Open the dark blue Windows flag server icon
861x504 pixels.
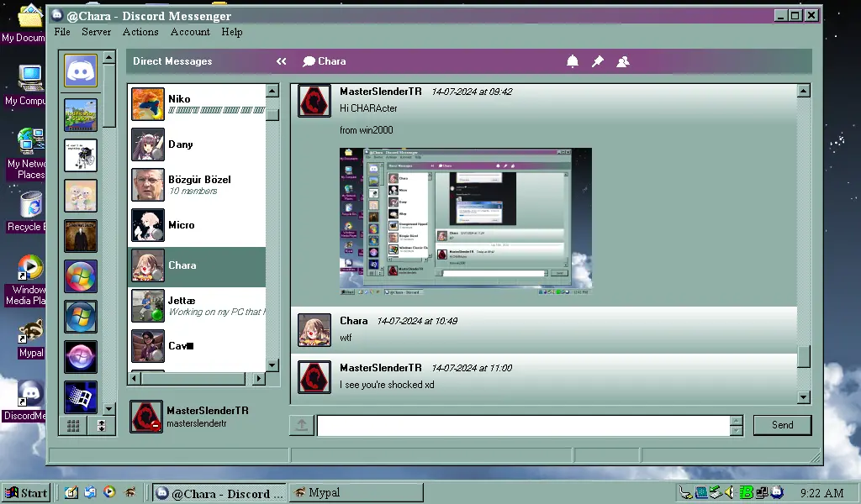(x=81, y=397)
